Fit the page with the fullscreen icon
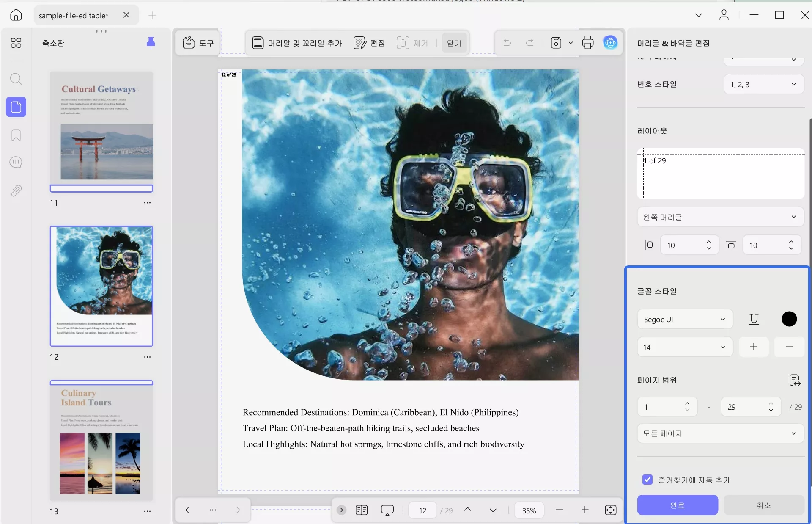The image size is (812, 524). point(611,510)
